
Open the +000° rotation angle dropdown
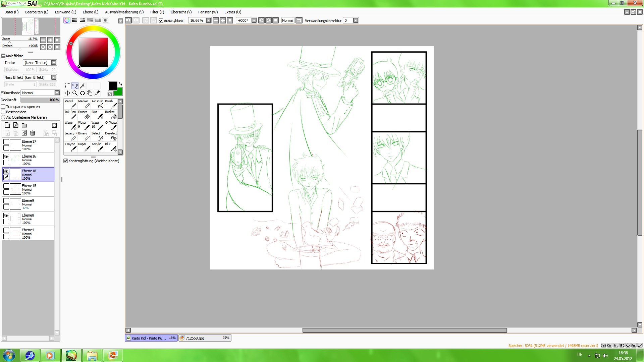click(254, 20)
